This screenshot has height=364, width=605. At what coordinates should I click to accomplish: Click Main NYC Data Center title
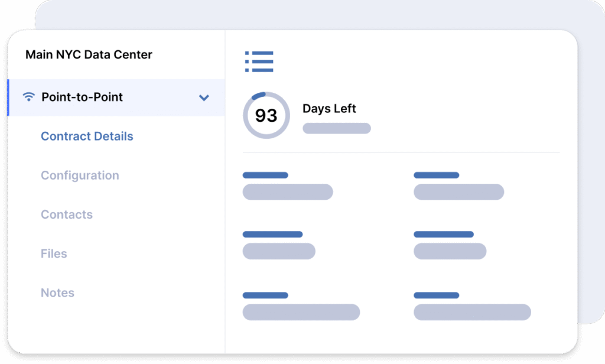89,54
